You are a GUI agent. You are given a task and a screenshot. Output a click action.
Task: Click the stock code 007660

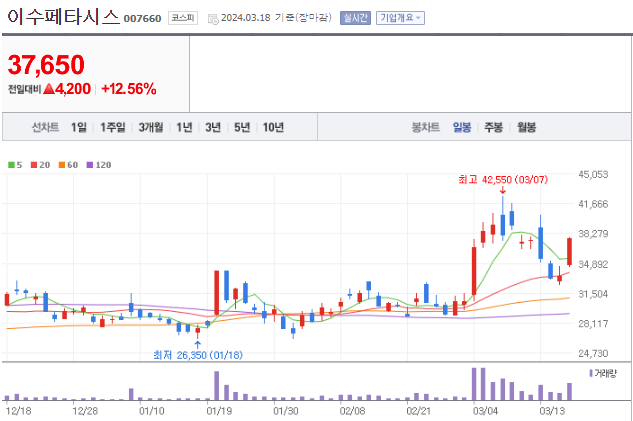coord(143,19)
